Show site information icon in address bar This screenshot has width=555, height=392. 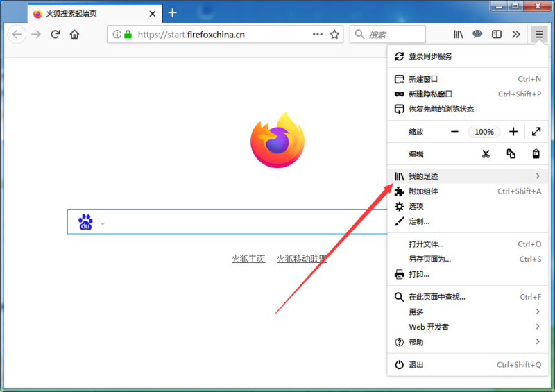tap(117, 35)
